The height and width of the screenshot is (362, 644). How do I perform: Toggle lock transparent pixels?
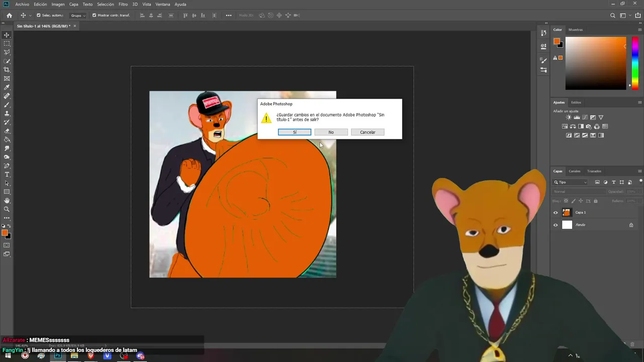(566, 201)
